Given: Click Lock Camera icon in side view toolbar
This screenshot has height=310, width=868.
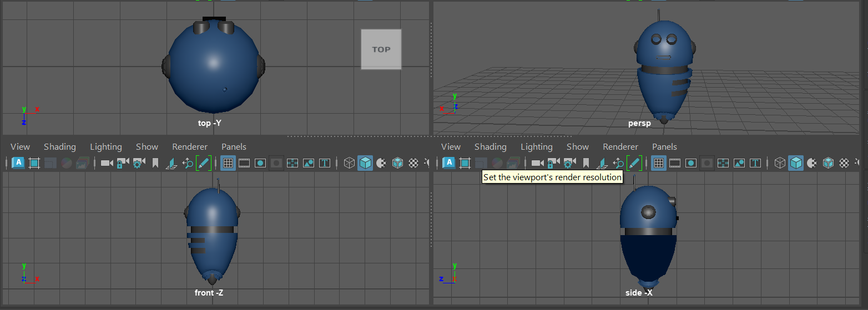Looking at the screenshot, I should point(553,163).
